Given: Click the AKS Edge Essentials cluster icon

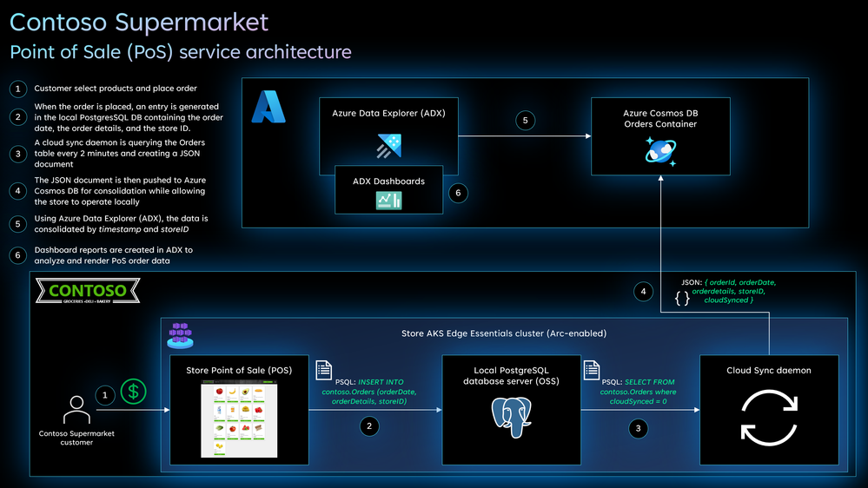Looking at the screenshot, I should point(181,336).
